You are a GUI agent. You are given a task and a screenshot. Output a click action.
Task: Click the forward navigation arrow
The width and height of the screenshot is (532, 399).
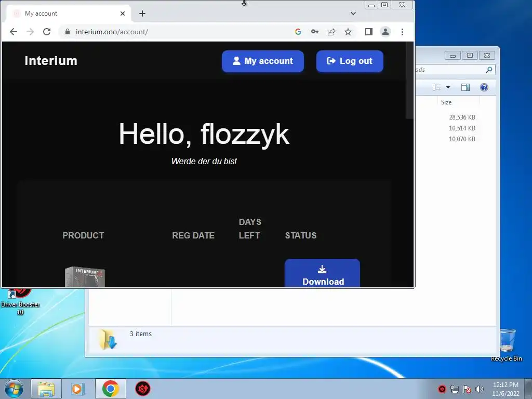coord(30,32)
